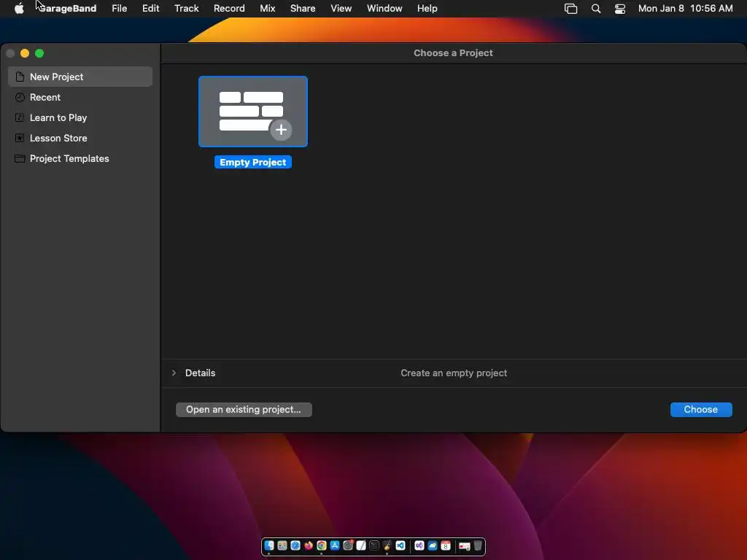Screen dimensions: 747x560
Task: Open the Learn to Play section
Action: pyautogui.click(x=80, y=117)
